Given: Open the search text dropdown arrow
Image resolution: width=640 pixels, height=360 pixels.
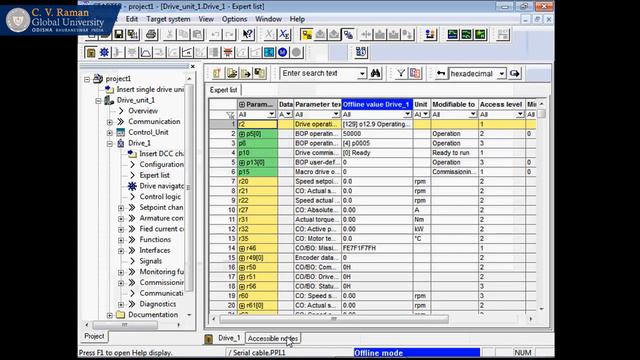Looking at the screenshot, I should coord(362,73).
